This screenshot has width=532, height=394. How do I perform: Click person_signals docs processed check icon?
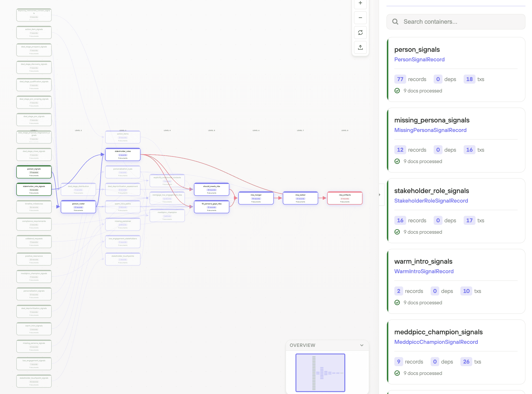click(x=397, y=91)
